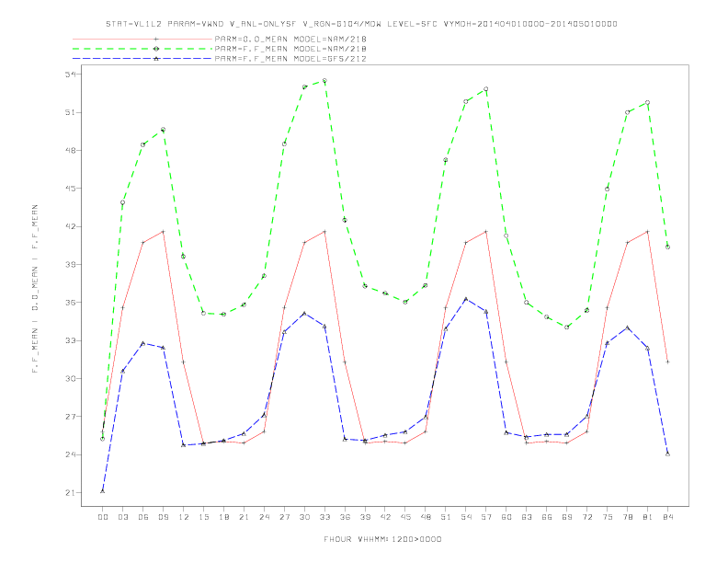Click y-axis tick label 36
The image size is (728, 563).
pyautogui.click(x=71, y=303)
